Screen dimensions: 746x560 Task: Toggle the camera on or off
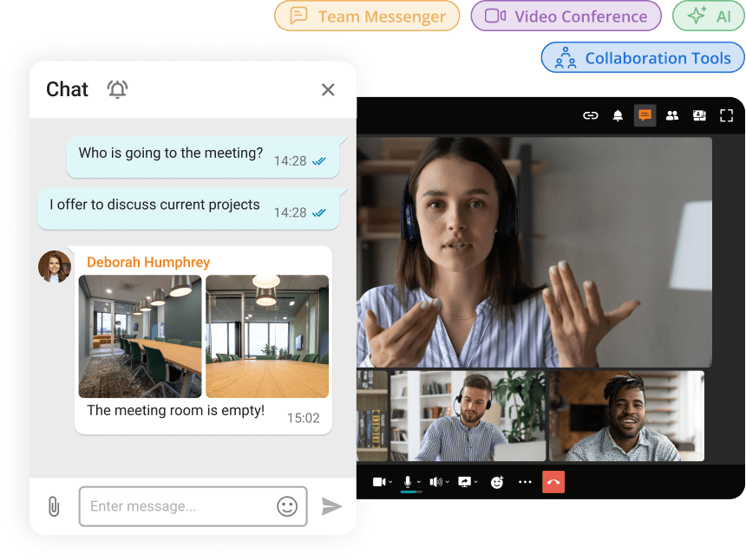point(379,482)
